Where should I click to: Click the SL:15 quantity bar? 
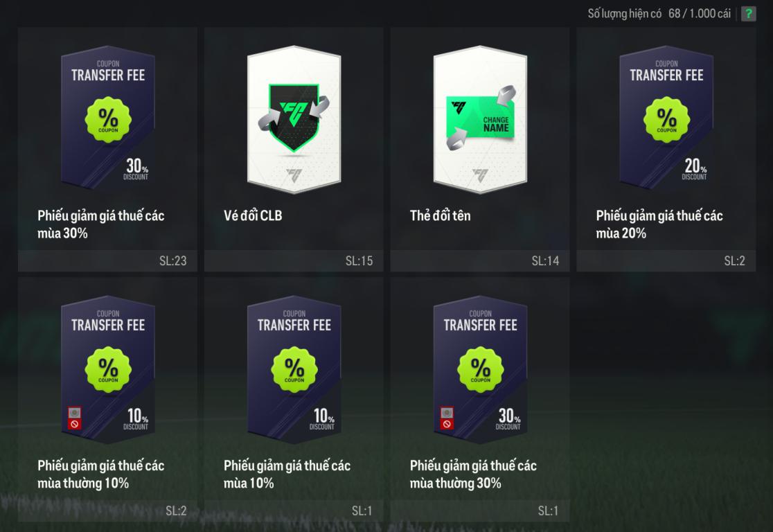294,261
